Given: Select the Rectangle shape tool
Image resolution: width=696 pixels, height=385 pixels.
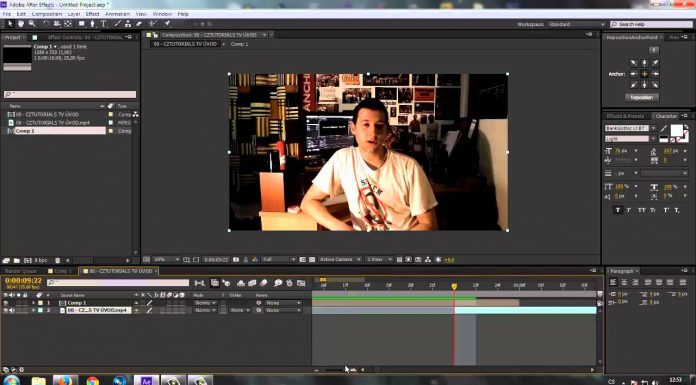Looking at the screenshot, I should tap(82, 24).
